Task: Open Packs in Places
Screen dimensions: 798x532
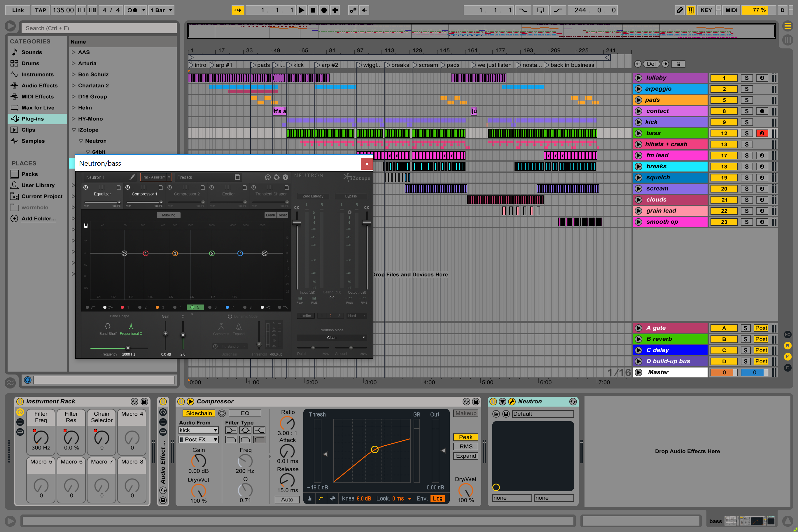Action: click(x=29, y=174)
